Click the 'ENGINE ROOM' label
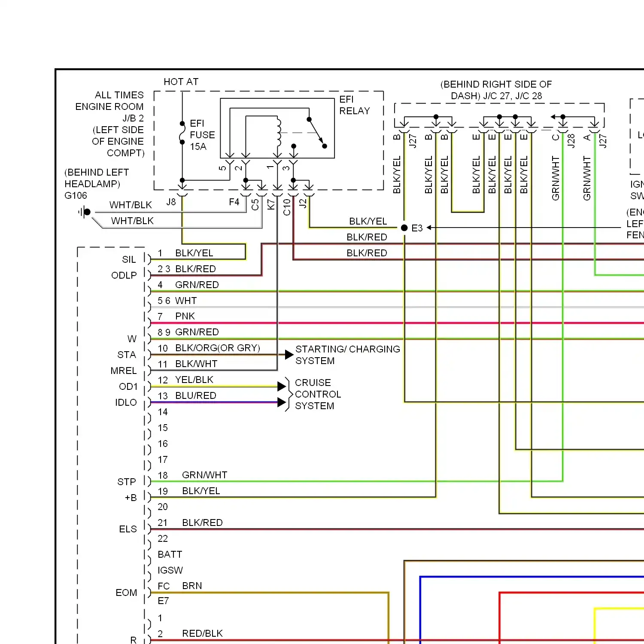Viewport: 644px width, 644px height. pyautogui.click(x=109, y=106)
